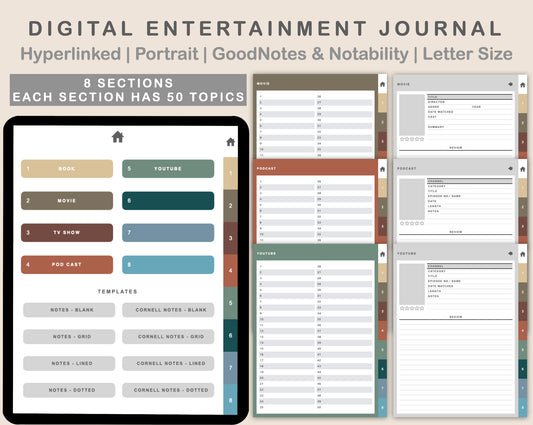Screen dimensions: 533x425
Task: Click back arrow on the Podcast review page
Action: 510,168
